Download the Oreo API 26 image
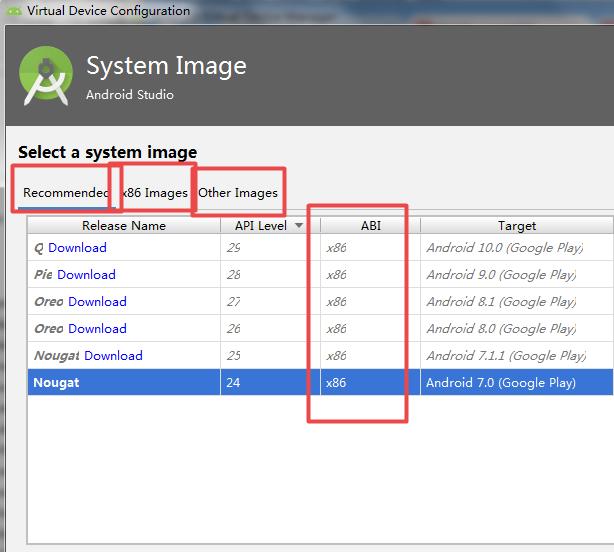The height and width of the screenshot is (552, 614). (97, 328)
